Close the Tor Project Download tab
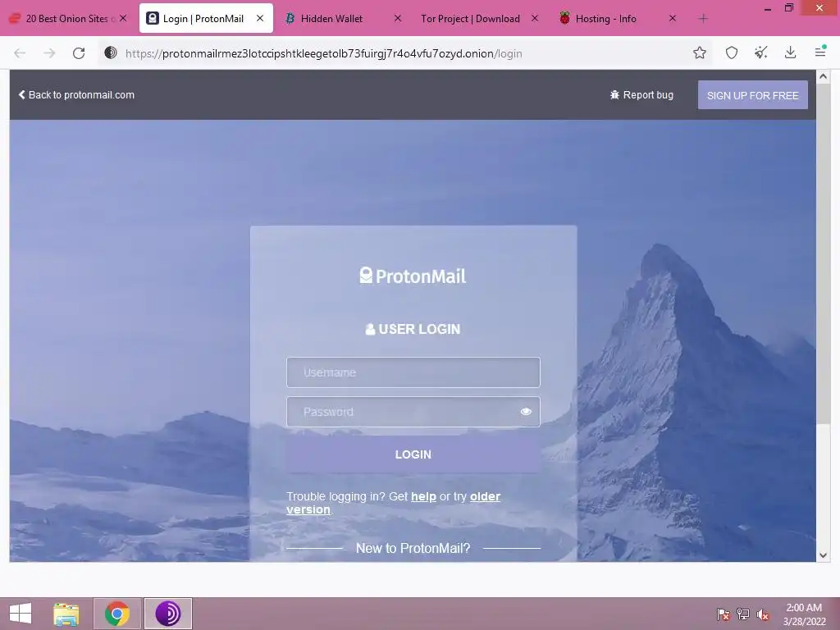840x630 pixels. (535, 18)
